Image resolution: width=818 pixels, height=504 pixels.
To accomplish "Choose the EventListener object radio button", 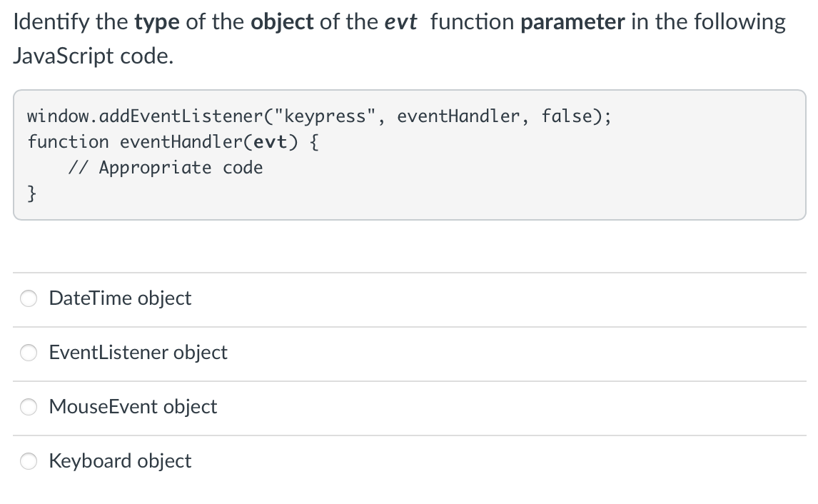I will click(x=29, y=353).
